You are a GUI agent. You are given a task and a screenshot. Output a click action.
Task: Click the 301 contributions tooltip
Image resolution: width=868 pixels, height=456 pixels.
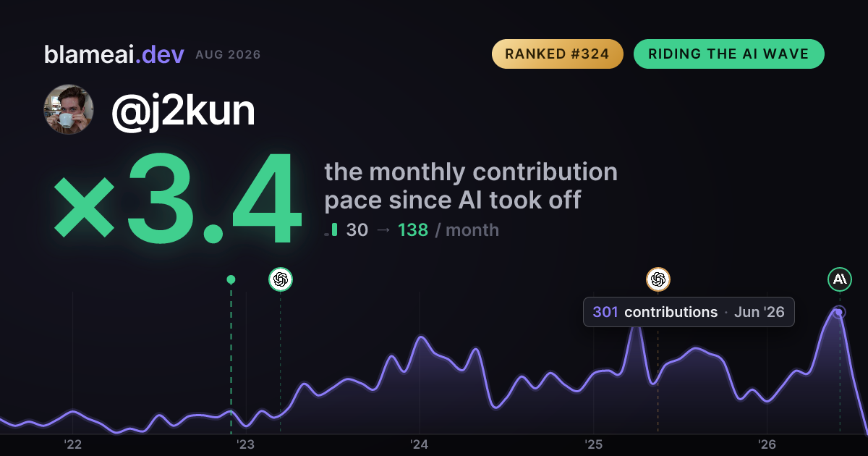689,312
